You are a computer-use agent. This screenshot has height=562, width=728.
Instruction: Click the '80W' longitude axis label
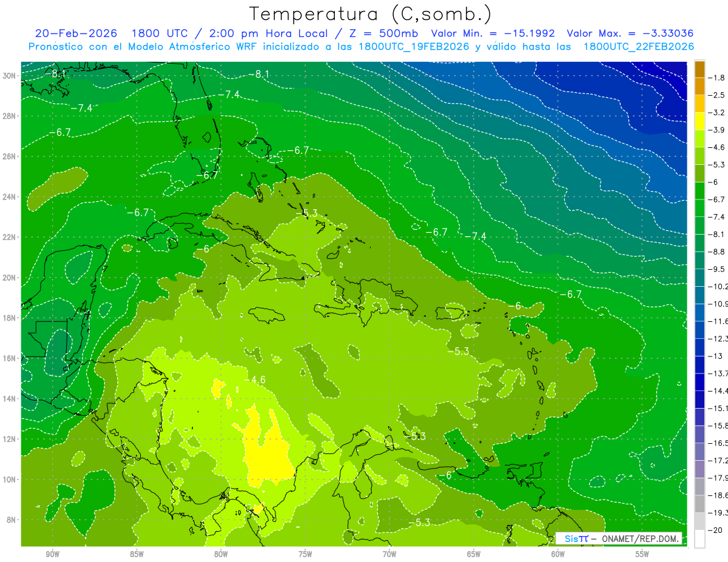[221, 554]
